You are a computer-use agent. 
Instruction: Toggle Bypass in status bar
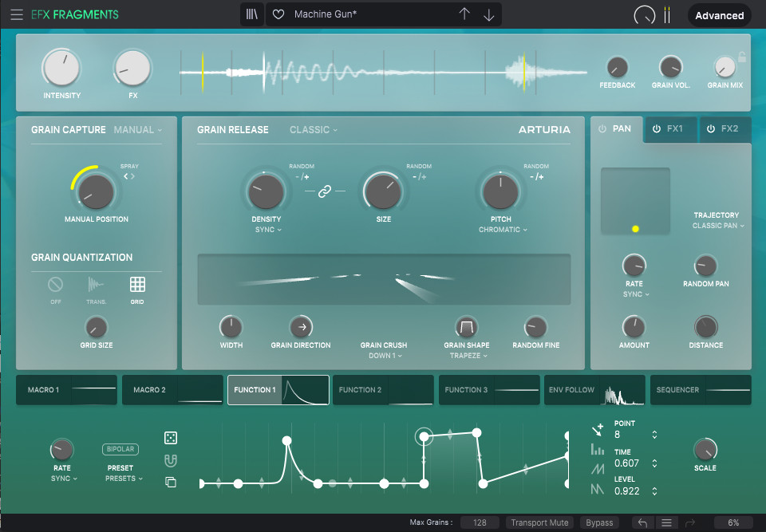[599, 522]
